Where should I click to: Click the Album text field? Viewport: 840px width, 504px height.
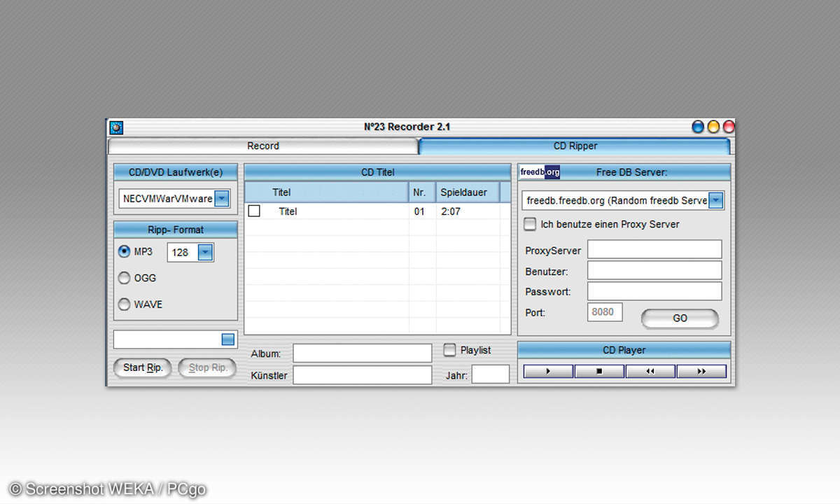362,353
